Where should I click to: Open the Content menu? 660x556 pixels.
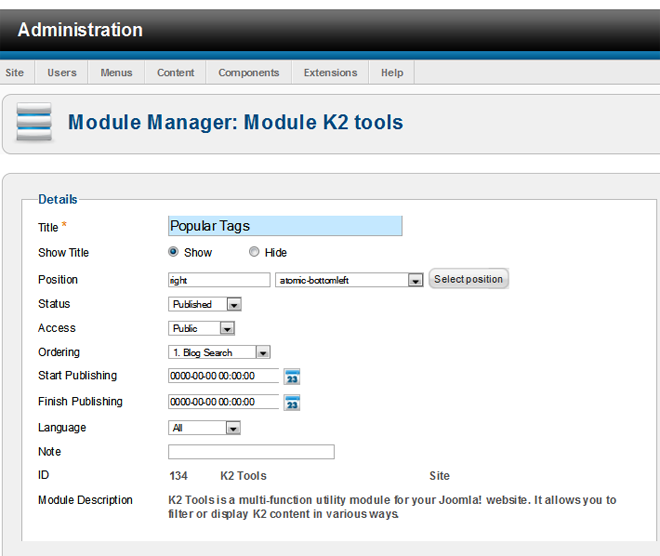coord(176,73)
